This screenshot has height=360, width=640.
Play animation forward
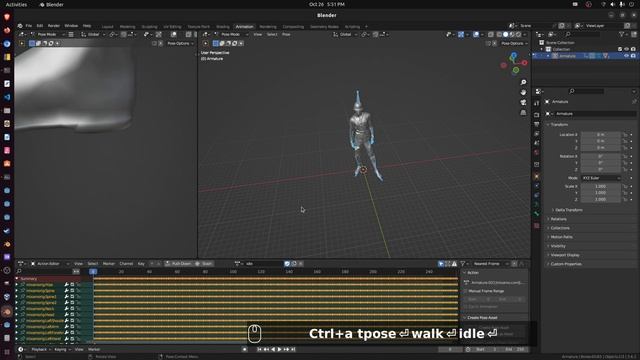click(280, 349)
